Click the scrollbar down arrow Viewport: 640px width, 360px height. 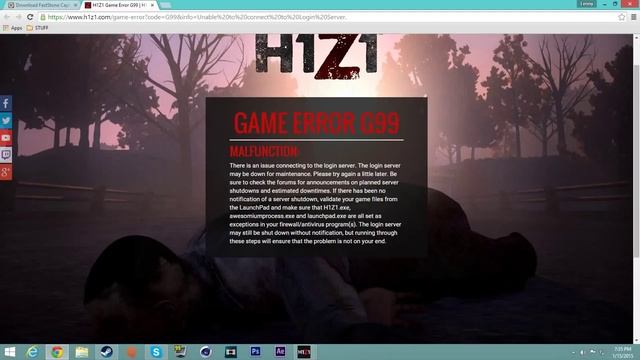point(636,341)
